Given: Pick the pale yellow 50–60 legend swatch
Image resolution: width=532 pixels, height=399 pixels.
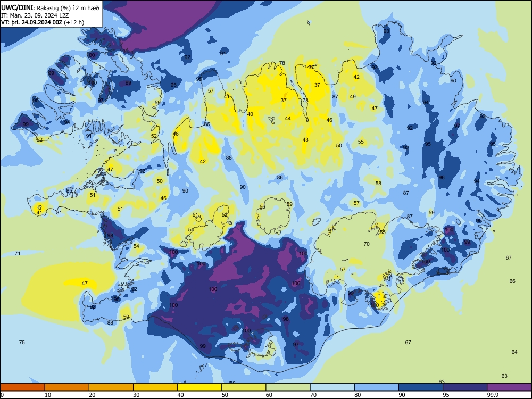Looking at the screenshot, I should pos(244,387).
